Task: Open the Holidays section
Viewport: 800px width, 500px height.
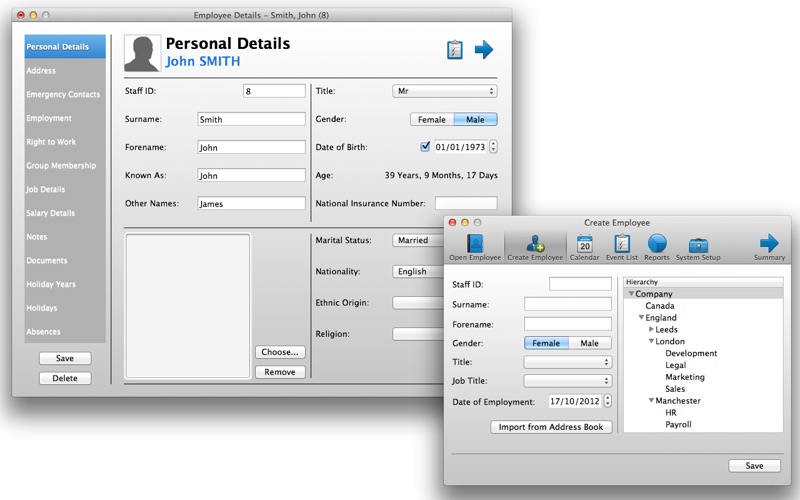Action: [65, 308]
